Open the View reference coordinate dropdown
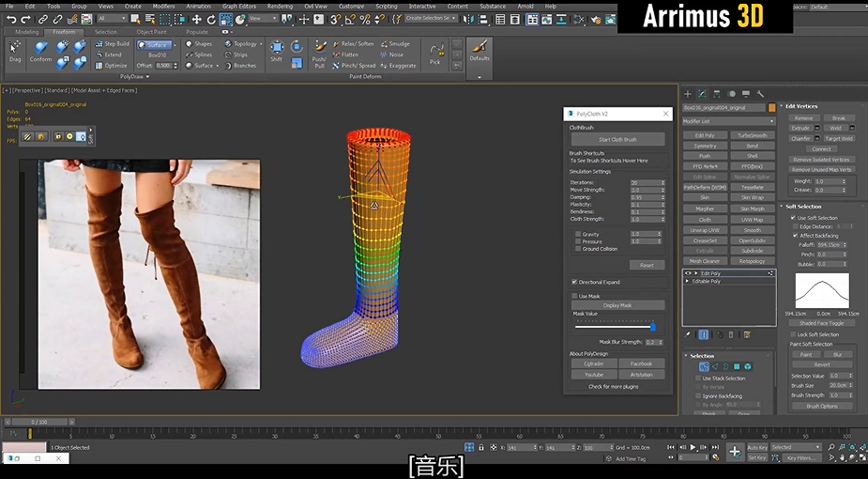 click(263, 19)
